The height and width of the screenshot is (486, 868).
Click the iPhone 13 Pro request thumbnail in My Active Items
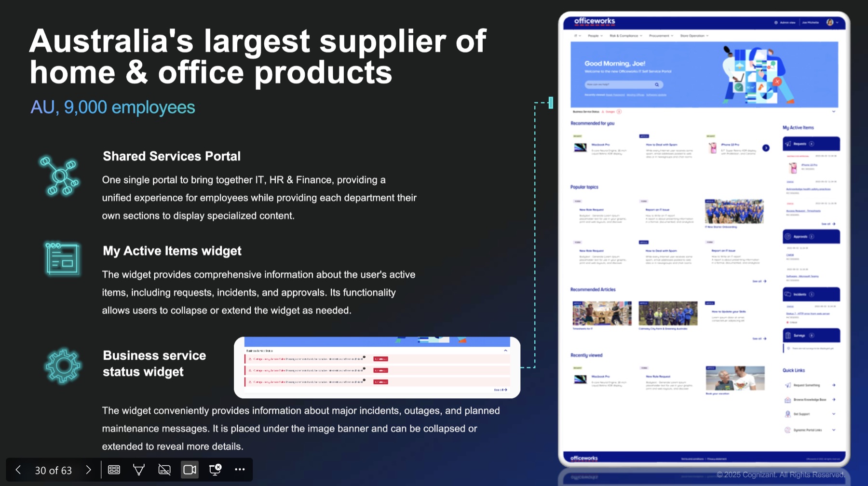point(793,168)
